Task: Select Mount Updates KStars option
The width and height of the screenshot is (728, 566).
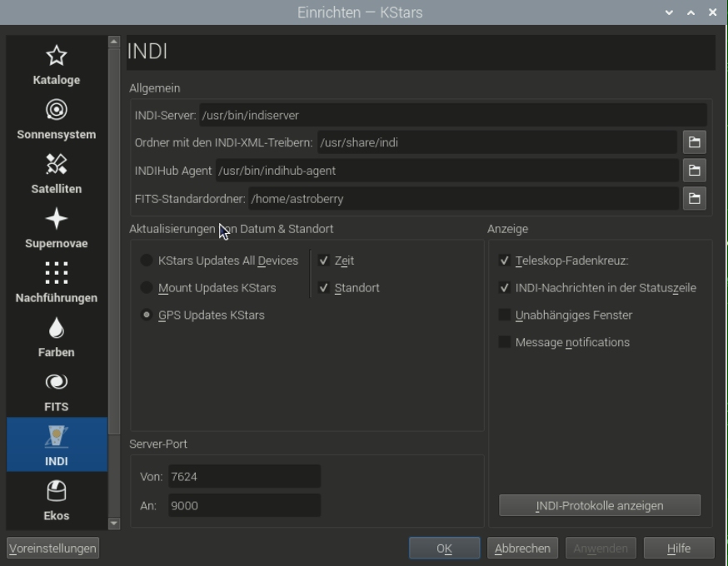Action: pyautogui.click(x=208, y=288)
